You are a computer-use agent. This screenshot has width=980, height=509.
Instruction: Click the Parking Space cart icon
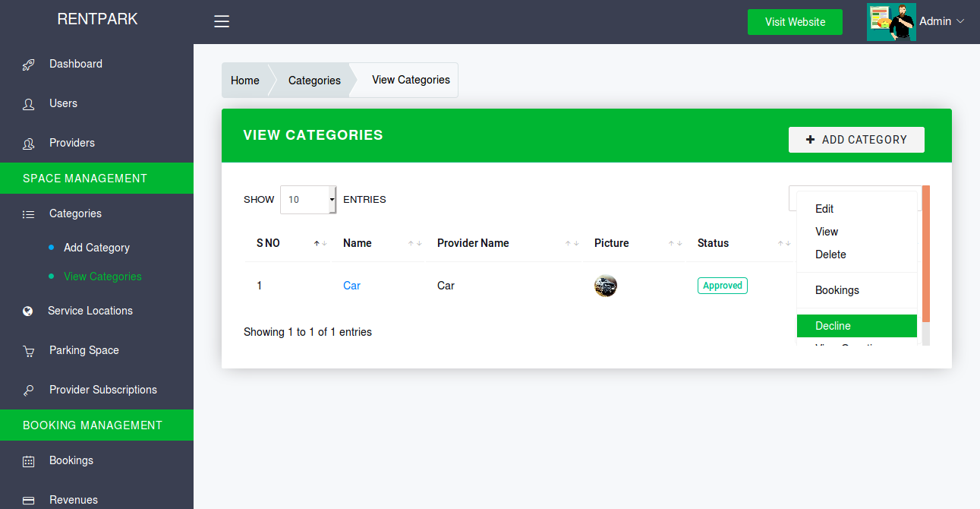pos(28,351)
